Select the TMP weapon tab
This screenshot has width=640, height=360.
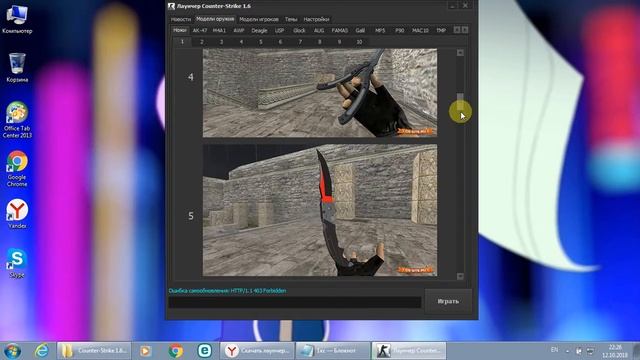[441, 31]
